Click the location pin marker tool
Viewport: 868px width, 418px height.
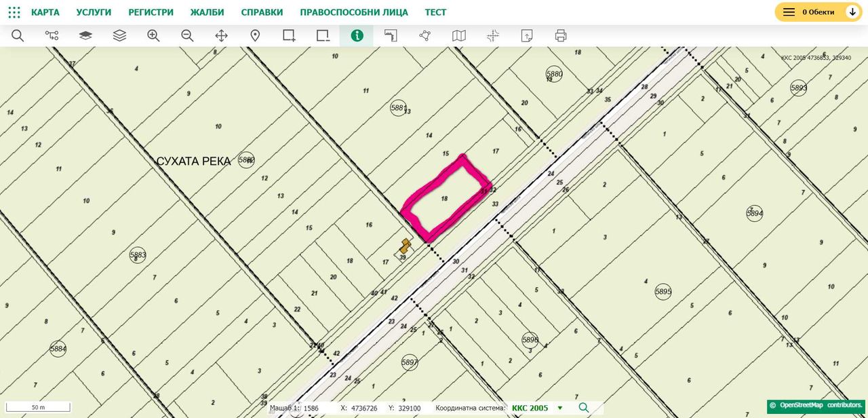click(255, 36)
